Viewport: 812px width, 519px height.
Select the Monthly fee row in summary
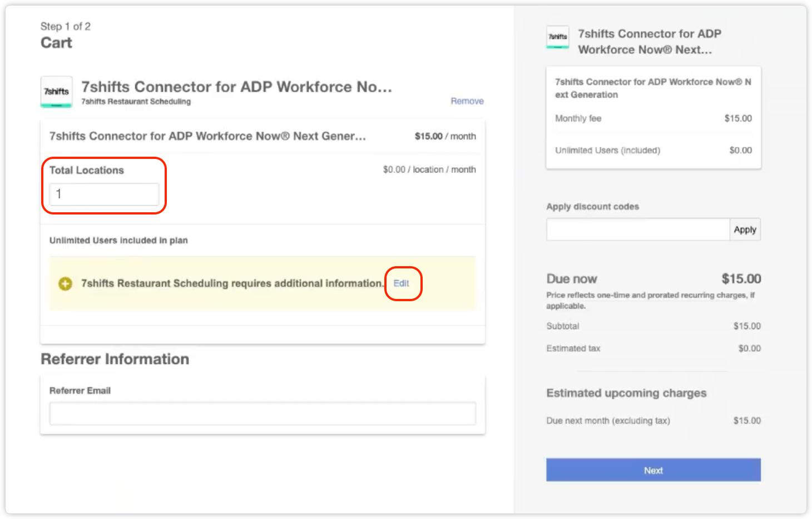pos(653,118)
